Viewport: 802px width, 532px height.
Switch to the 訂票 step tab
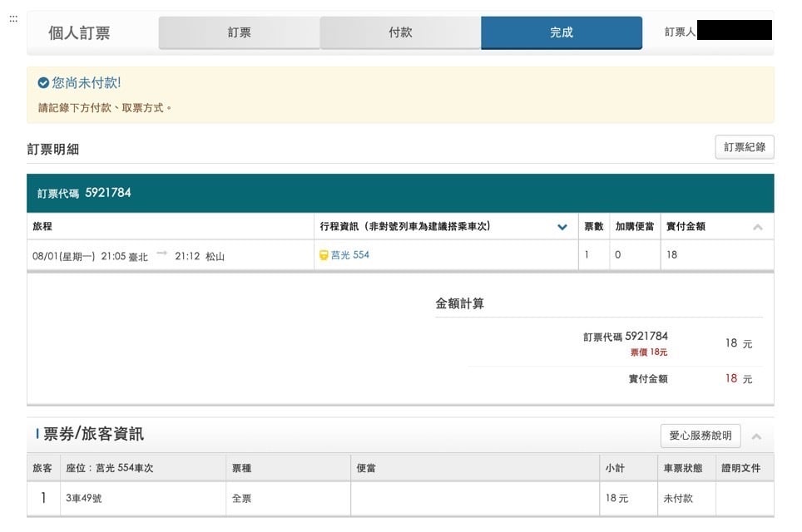click(x=240, y=32)
